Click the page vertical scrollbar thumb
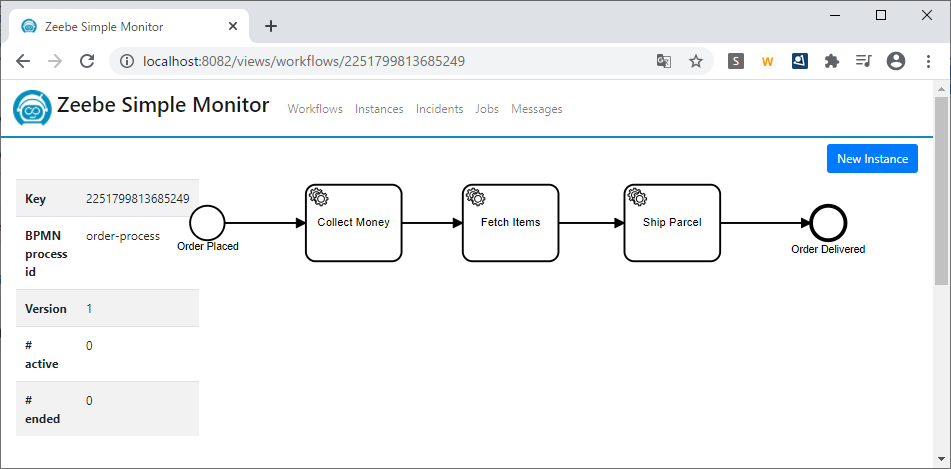The width and height of the screenshot is (951, 469). (941, 191)
